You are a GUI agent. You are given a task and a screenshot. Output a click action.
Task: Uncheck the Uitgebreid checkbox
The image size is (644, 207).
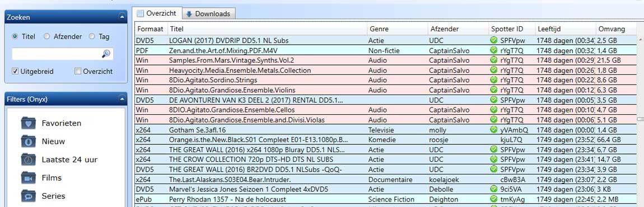tap(15, 72)
